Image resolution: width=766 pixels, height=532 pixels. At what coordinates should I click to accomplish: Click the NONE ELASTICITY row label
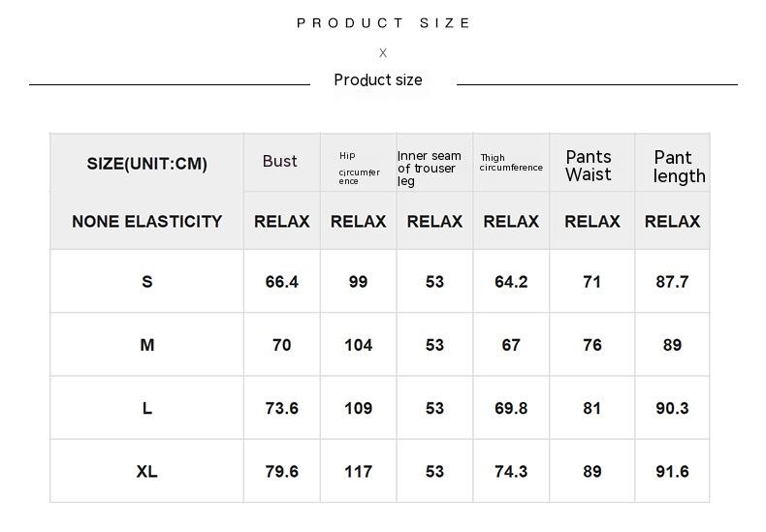tap(147, 221)
